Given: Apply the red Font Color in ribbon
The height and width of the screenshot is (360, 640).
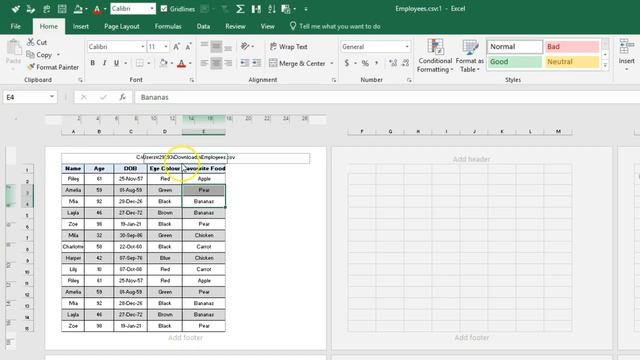Looking at the screenshot, I should pos(182,63).
